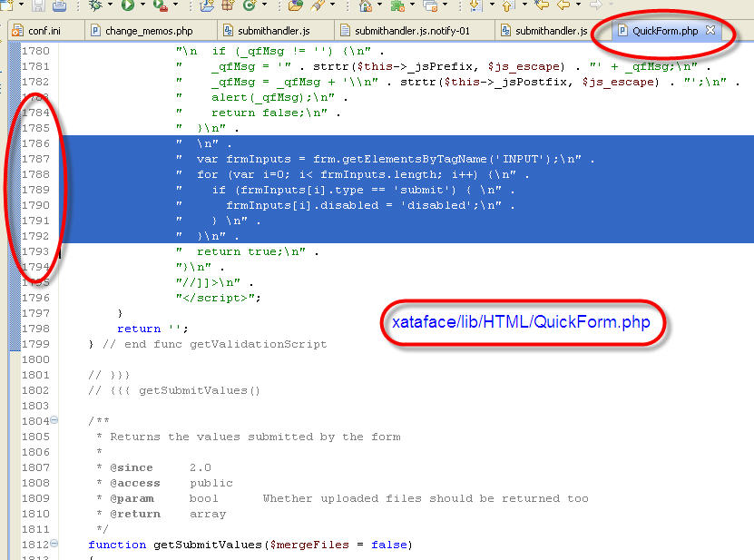Click the '@return array' doc line
The image size is (754, 560).
point(161,514)
